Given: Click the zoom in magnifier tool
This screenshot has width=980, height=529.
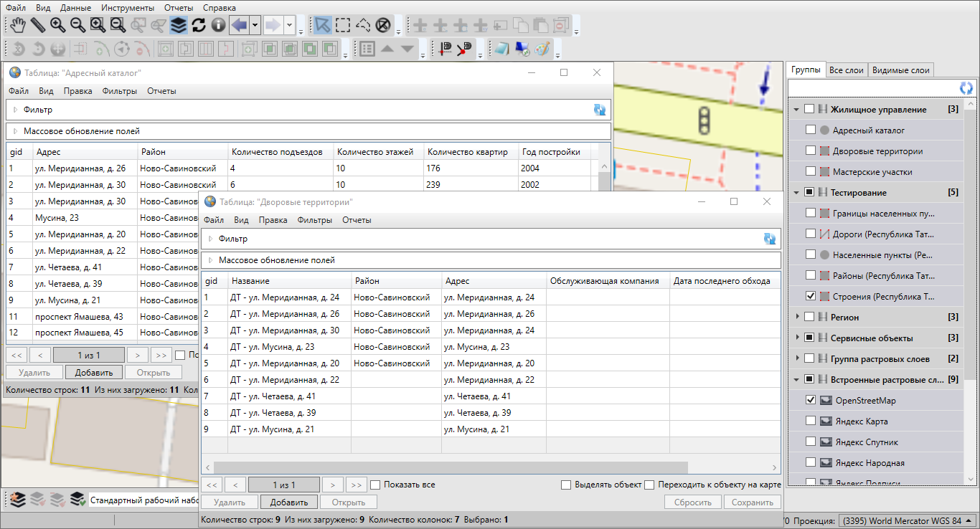Looking at the screenshot, I should 57,26.
